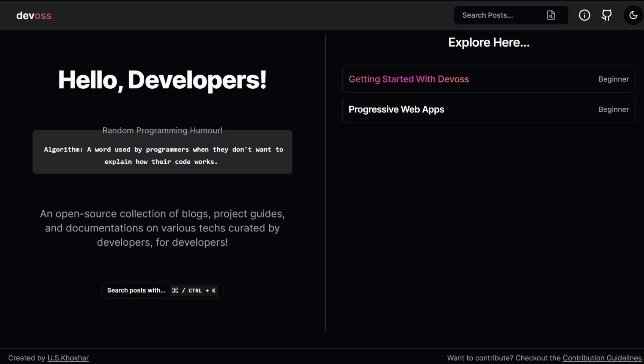Open the Contribution Guidelines link
644x364 pixels.
coord(602,358)
